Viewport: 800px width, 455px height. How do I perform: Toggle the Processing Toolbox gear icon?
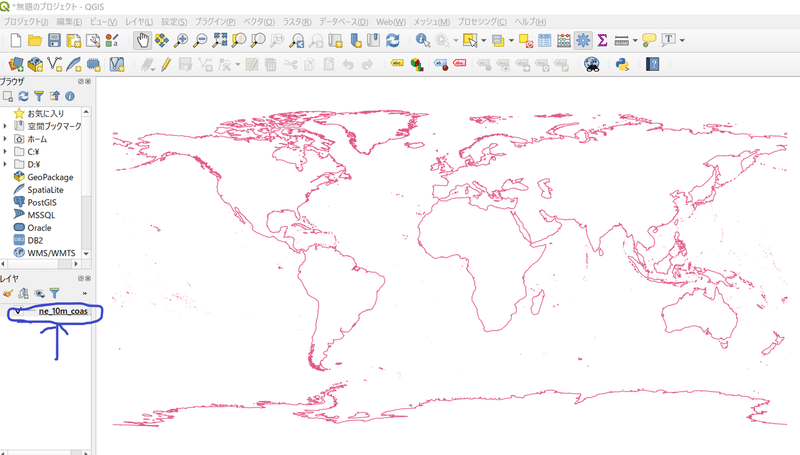tap(583, 40)
